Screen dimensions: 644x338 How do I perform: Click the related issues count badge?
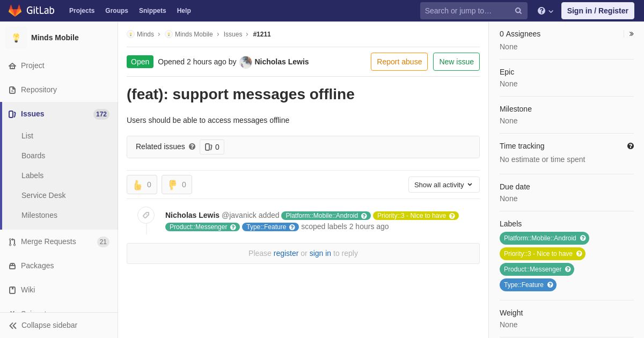(x=212, y=147)
